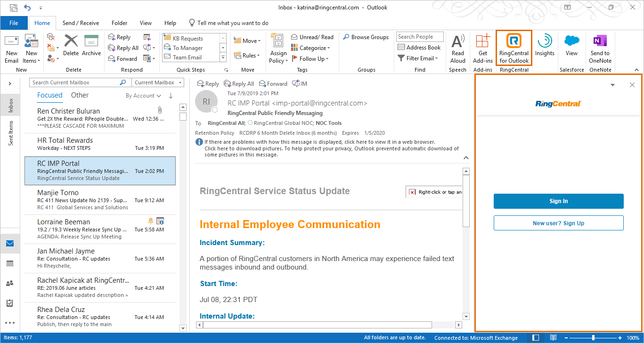Toggle Unread/Read status
The image size is (644, 344).
click(312, 37)
